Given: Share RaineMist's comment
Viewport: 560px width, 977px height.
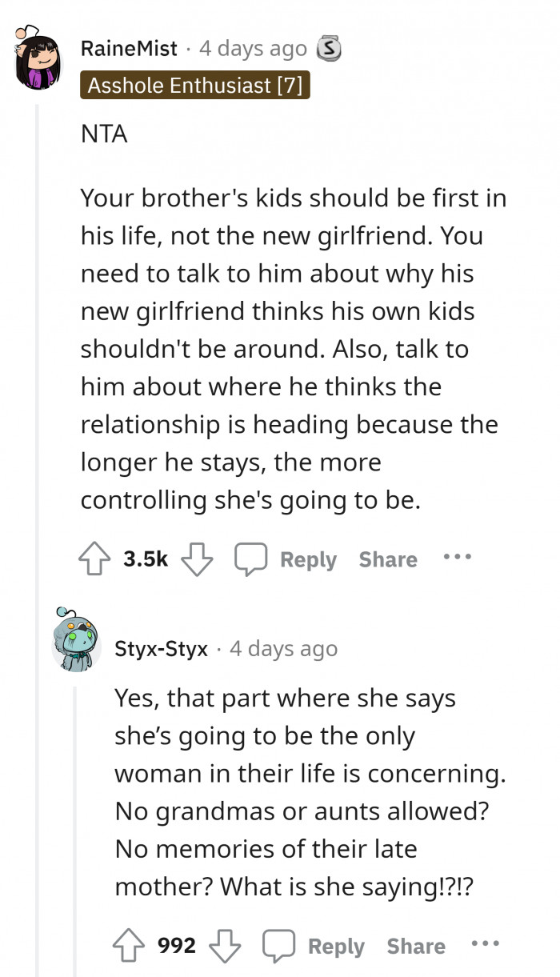Looking at the screenshot, I should 387,559.
